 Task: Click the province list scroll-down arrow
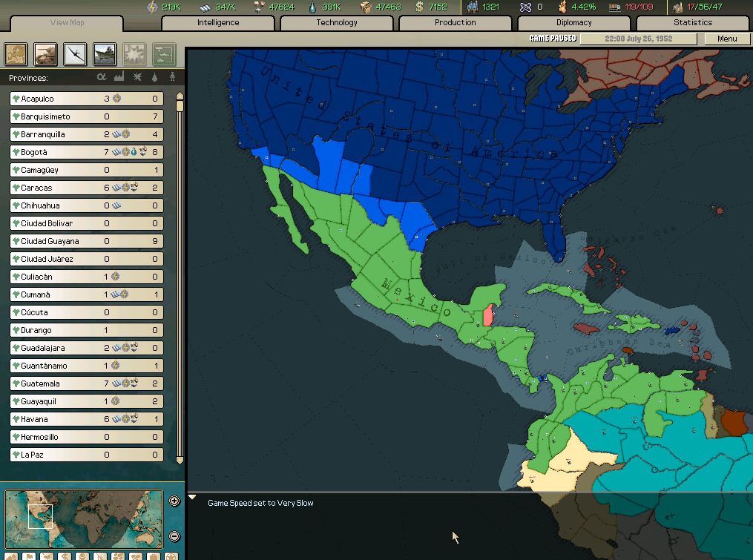pyautogui.click(x=180, y=460)
